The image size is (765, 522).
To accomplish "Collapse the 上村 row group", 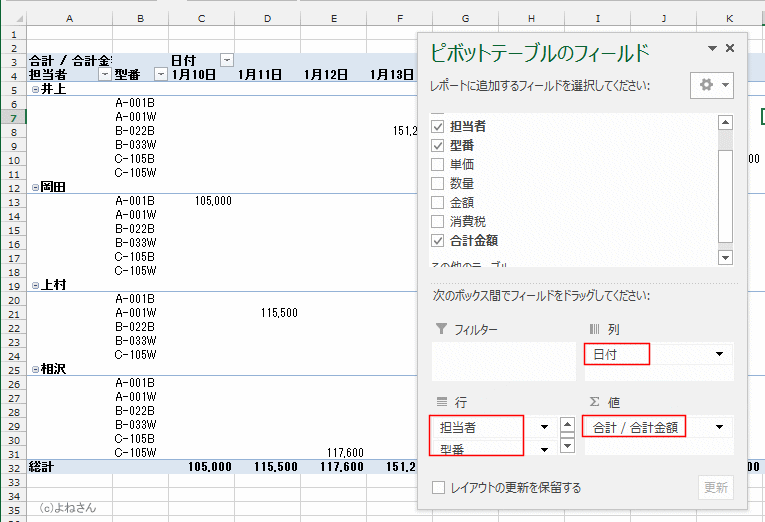I will pos(36,285).
